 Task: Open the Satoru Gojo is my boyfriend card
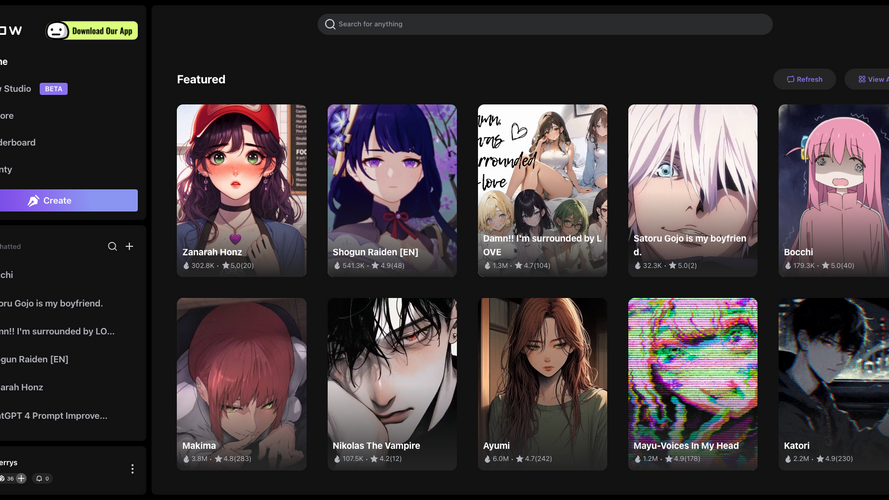(693, 190)
